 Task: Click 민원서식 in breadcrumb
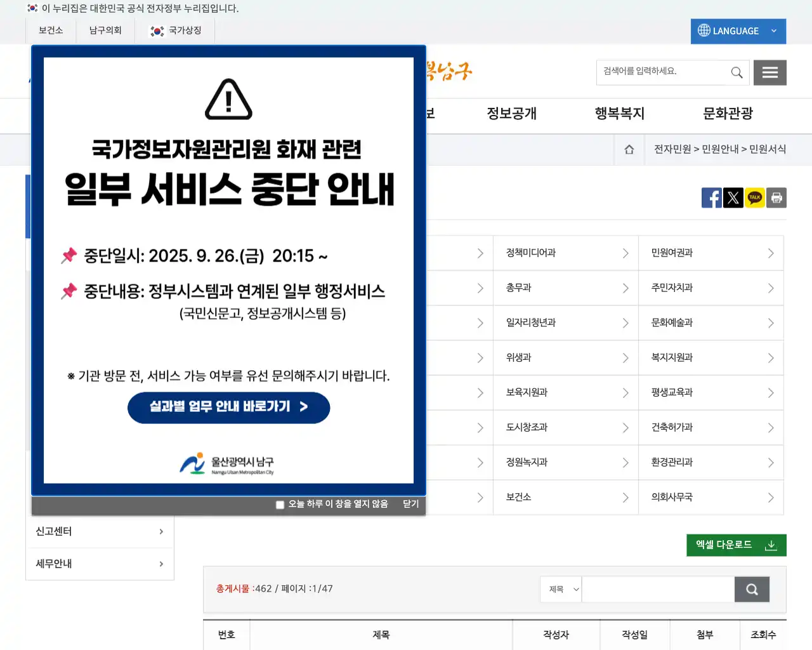pyautogui.click(x=768, y=149)
